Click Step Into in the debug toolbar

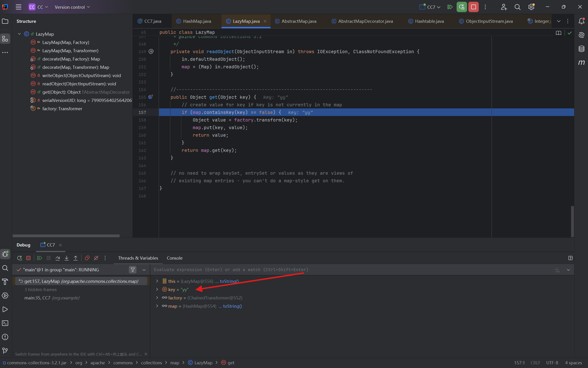coord(67,258)
